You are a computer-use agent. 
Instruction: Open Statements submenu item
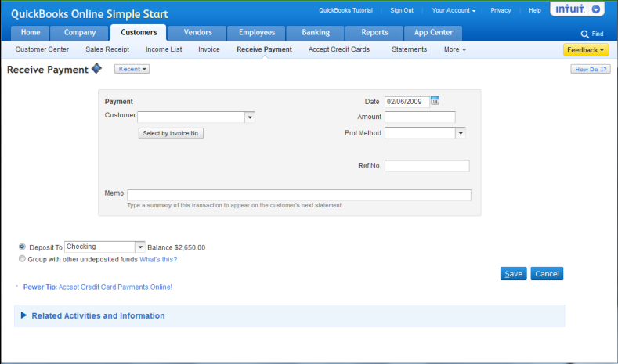pos(409,49)
